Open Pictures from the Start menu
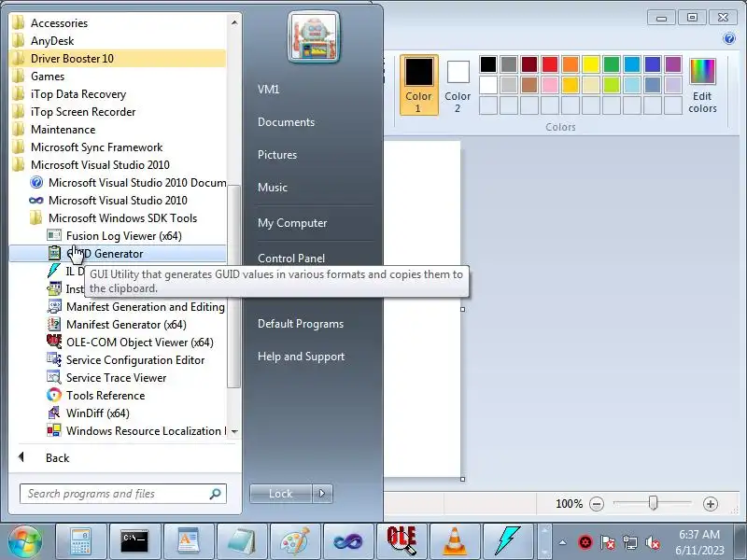 [277, 155]
